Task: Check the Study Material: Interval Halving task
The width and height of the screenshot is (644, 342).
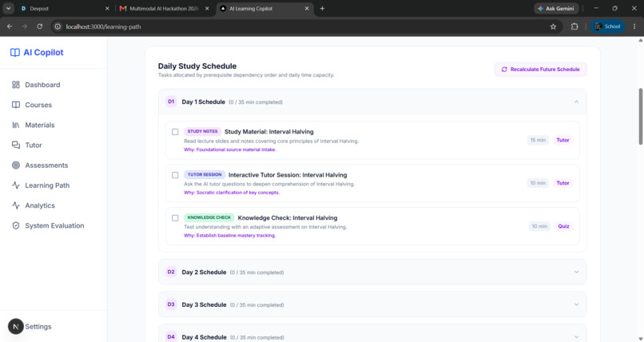Action: point(175,132)
